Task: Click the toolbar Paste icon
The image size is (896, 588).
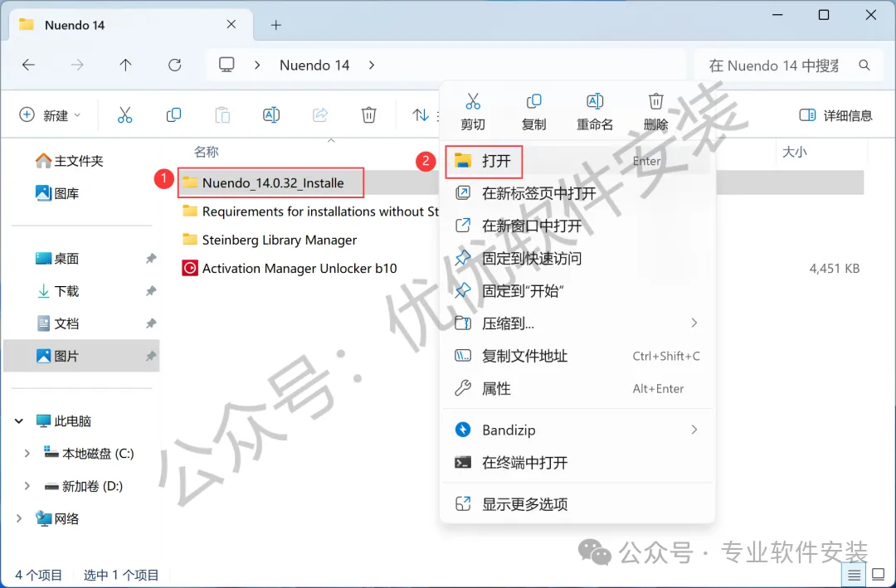Action: click(222, 114)
